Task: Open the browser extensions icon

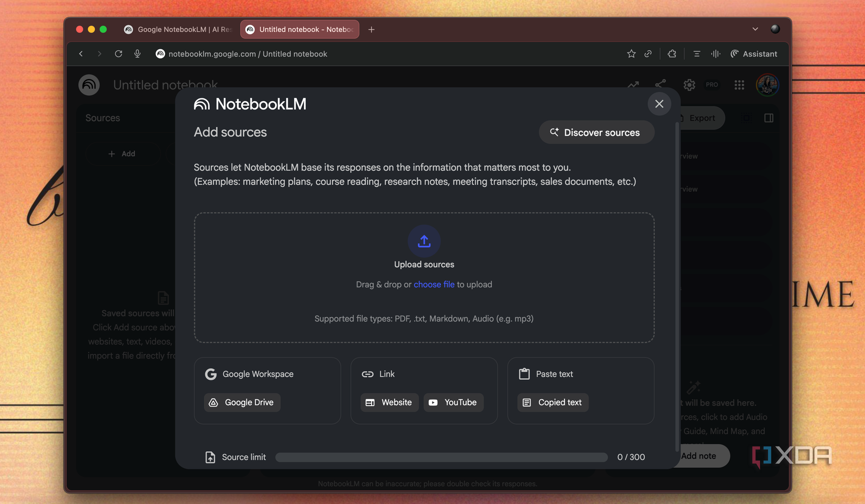Action: (x=672, y=53)
